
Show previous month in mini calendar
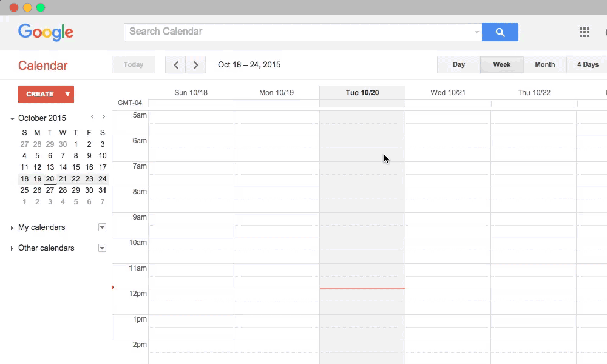click(92, 117)
